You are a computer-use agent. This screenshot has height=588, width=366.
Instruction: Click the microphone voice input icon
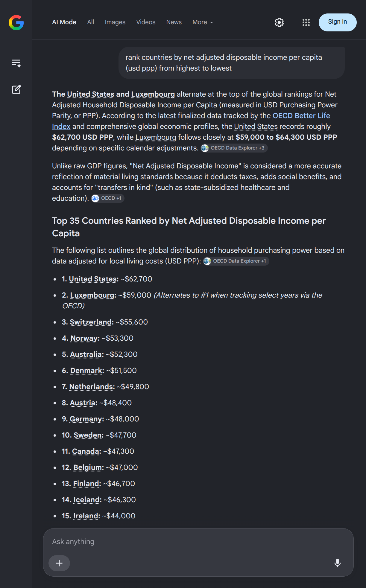click(x=337, y=563)
